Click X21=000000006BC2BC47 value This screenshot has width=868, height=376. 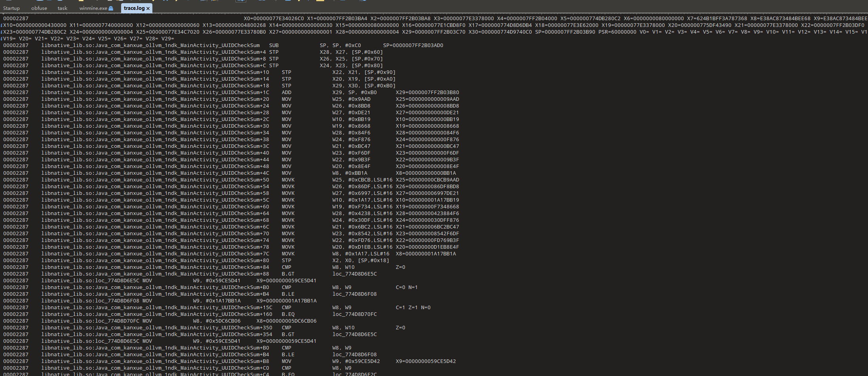click(427, 227)
